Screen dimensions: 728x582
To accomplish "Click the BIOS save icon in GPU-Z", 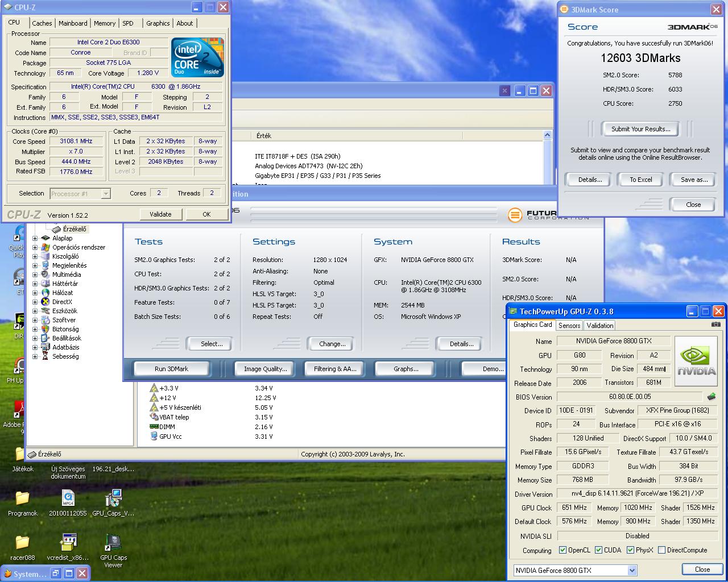I will tap(711, 397).
